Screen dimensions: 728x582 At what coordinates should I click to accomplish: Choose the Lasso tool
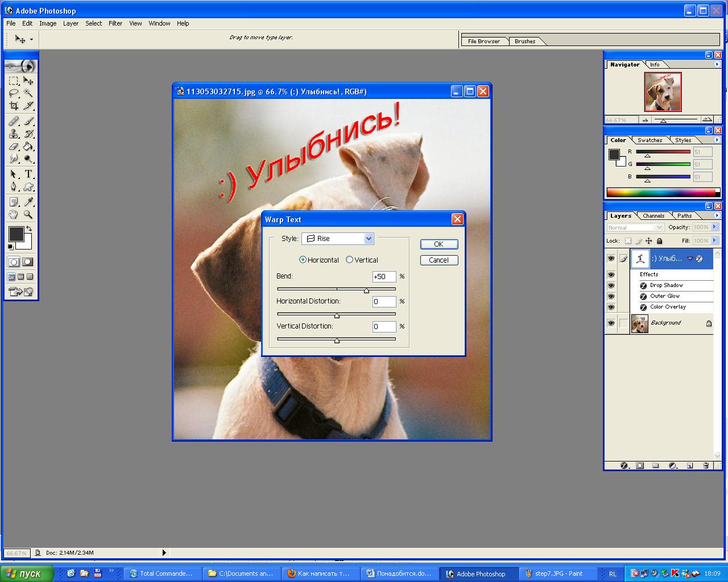[x=14, y=93]
